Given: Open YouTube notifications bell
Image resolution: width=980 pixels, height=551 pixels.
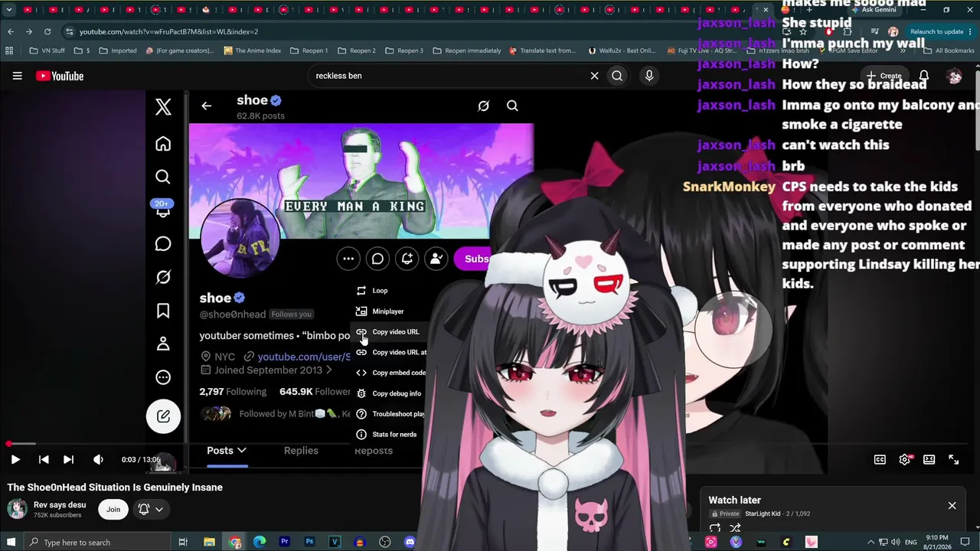Looking at the screenshot, I should pyautogui.click(x=924, y=76).
